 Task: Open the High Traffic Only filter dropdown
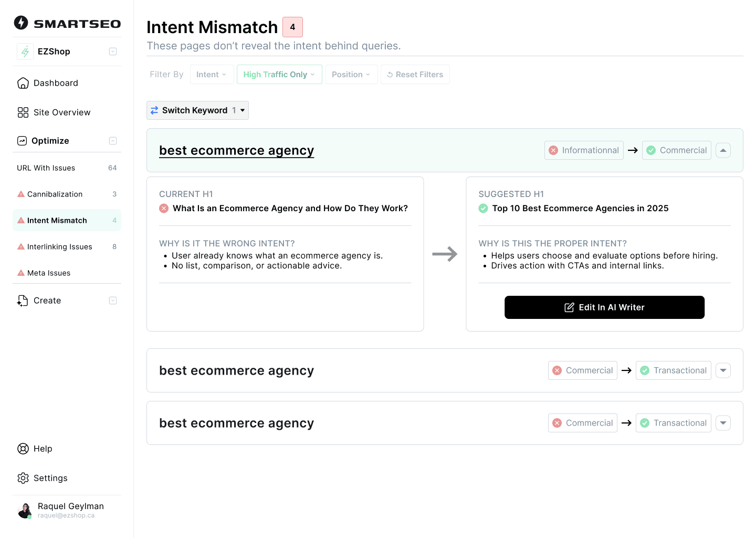[x=279, y=75]
